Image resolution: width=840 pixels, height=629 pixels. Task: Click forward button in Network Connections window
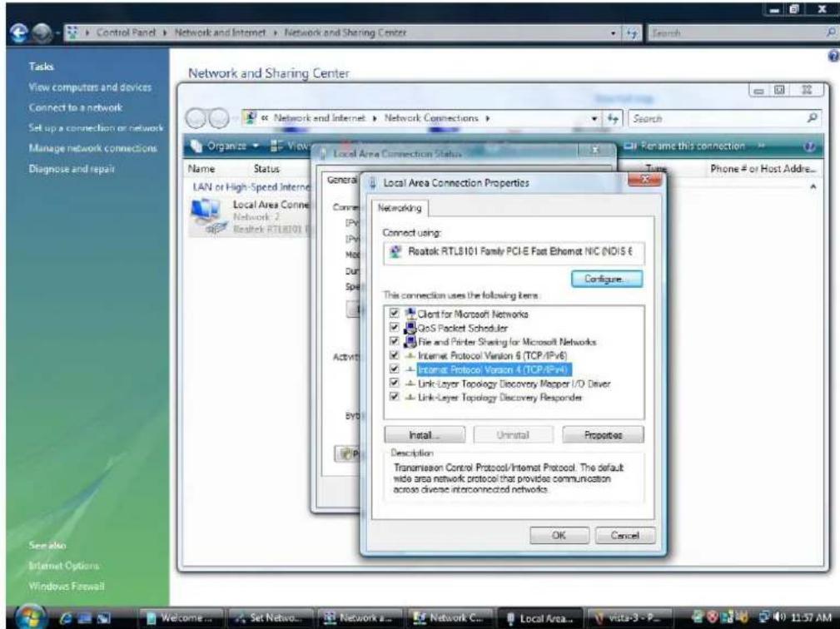[219, 118]
